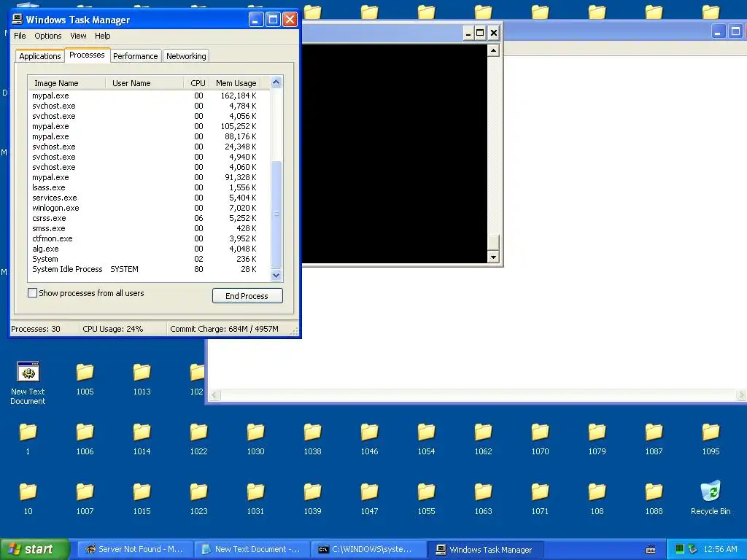
Task: Switch to the Performance tab
Action: 135,56
